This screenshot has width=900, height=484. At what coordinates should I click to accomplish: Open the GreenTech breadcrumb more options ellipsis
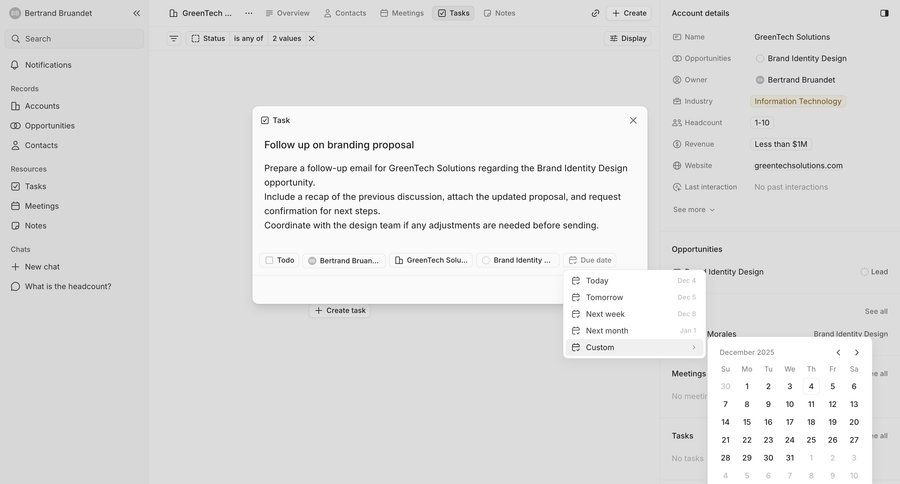click(x=249, y=13)
